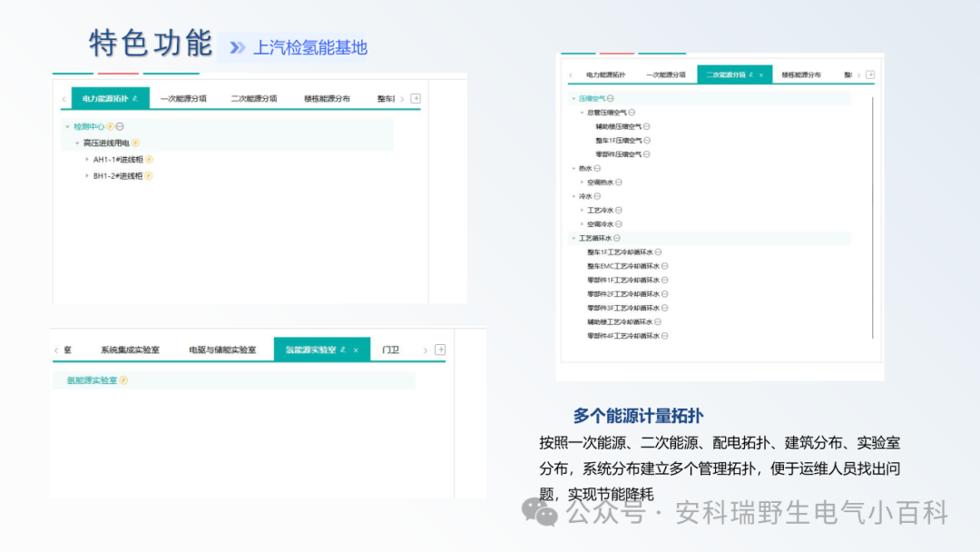The height and width of the screenshot is (552, 980).
Task: Add a new tab in bottom-left lab panel
Action: click(x=440, y=350)
